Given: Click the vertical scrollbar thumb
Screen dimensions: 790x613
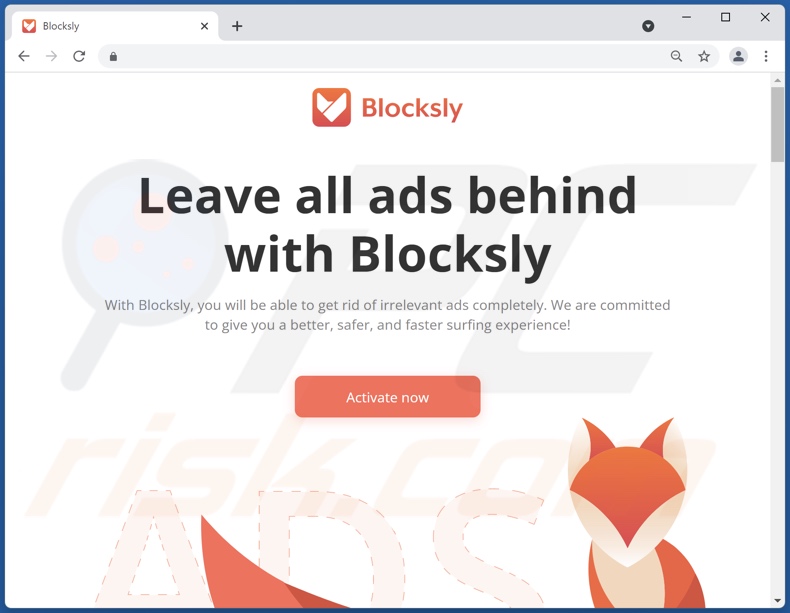Looking at the screenshot, I should click(x=777, y=124).
